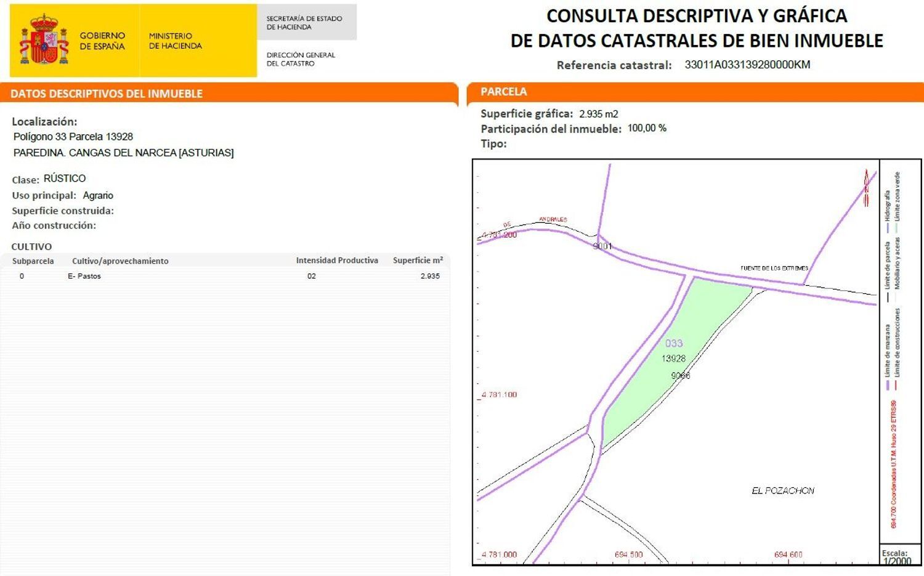The image size is (924, 576).
Task: Expand the PARCELA section header
Action: click(503, 91)
